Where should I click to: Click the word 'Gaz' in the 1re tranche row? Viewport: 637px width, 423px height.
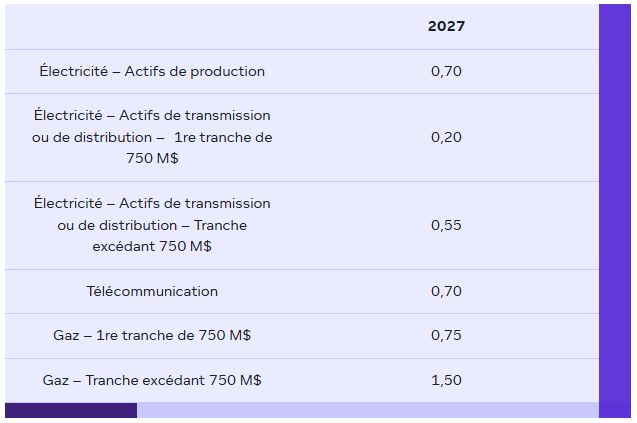(x=66, y=335)
